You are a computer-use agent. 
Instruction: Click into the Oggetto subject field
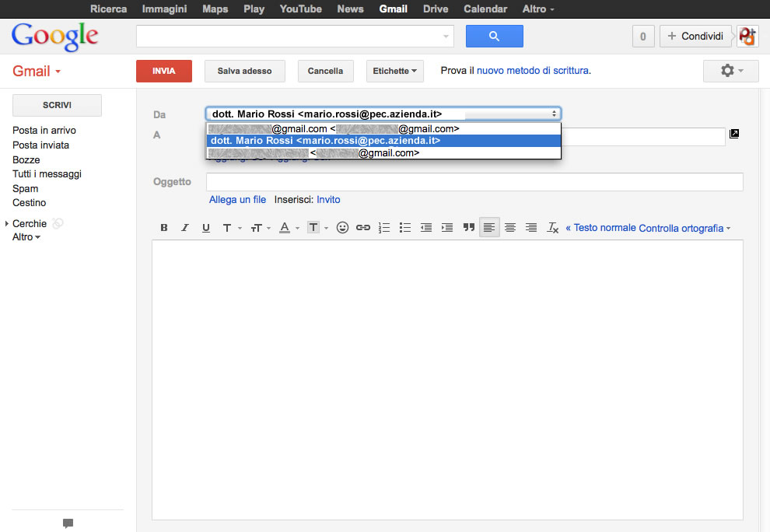tap(474, 182)
